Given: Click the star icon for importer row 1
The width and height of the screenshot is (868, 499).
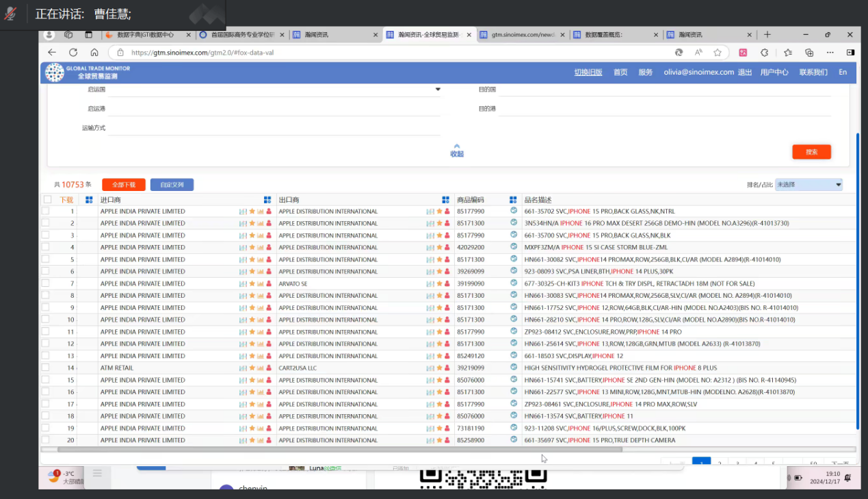Looking at the screenshot, I should pyautogui.click(x=252, y=212).
